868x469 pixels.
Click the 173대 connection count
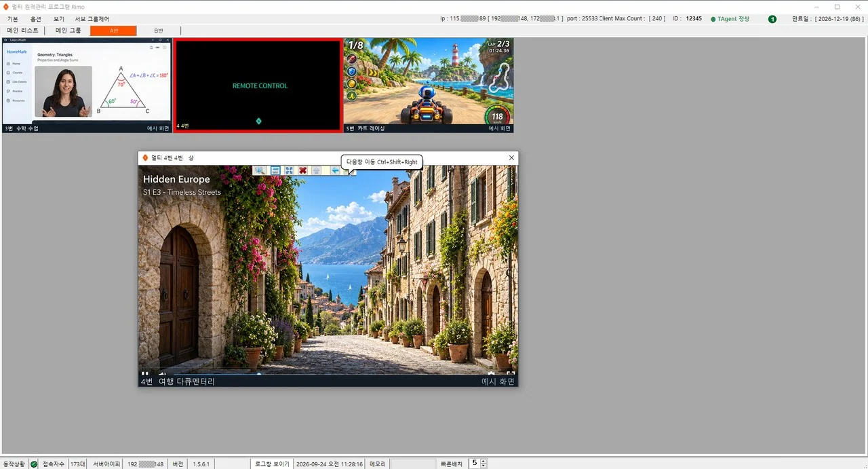[x=78, y=464]
